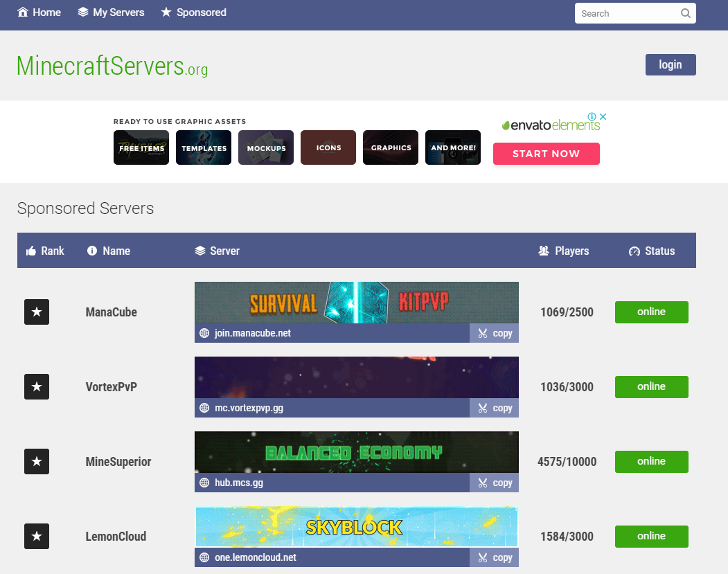This screenshot has width=728, height=574.
Task: Click the MinecraftServers.org logo
Action: pos(112,66)
